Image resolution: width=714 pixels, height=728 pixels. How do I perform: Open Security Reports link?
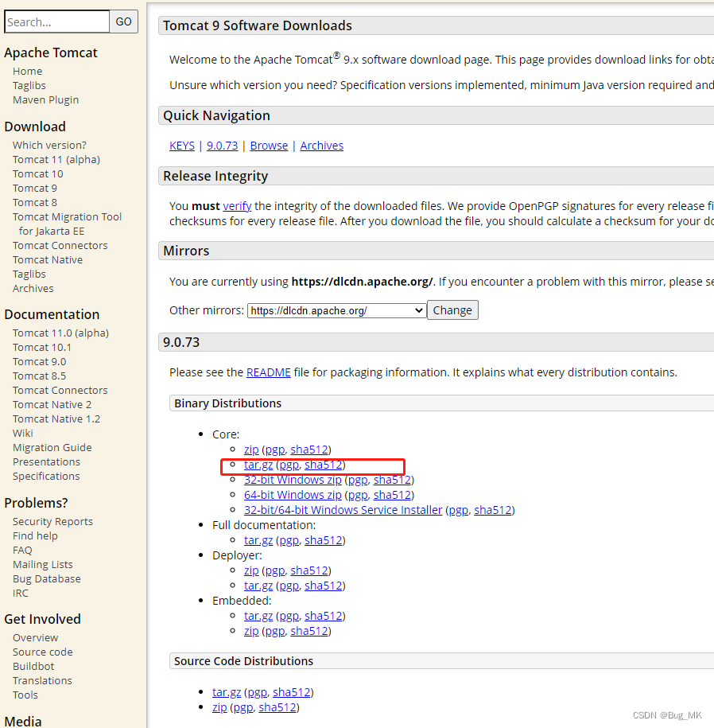(52, 521)
